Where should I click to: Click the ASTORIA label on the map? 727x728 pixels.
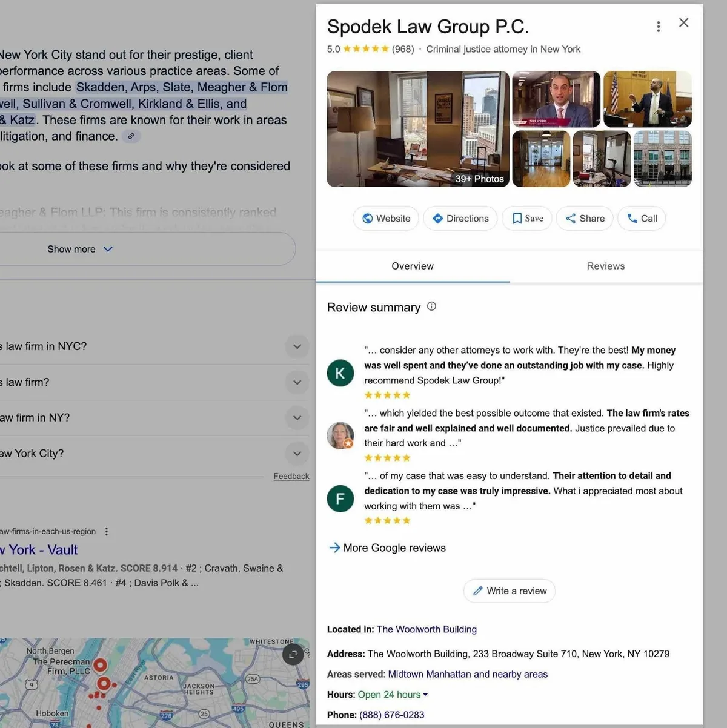click(159, 678)
